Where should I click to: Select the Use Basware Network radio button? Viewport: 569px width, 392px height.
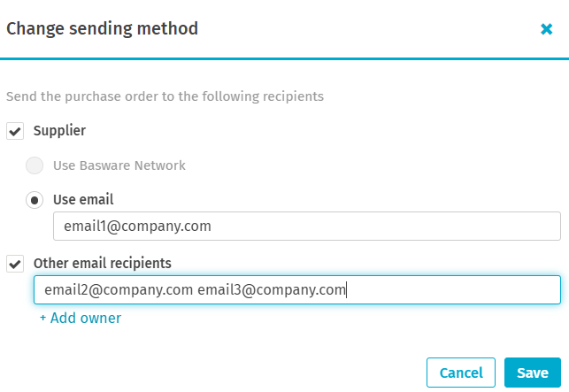coord(35,165)
